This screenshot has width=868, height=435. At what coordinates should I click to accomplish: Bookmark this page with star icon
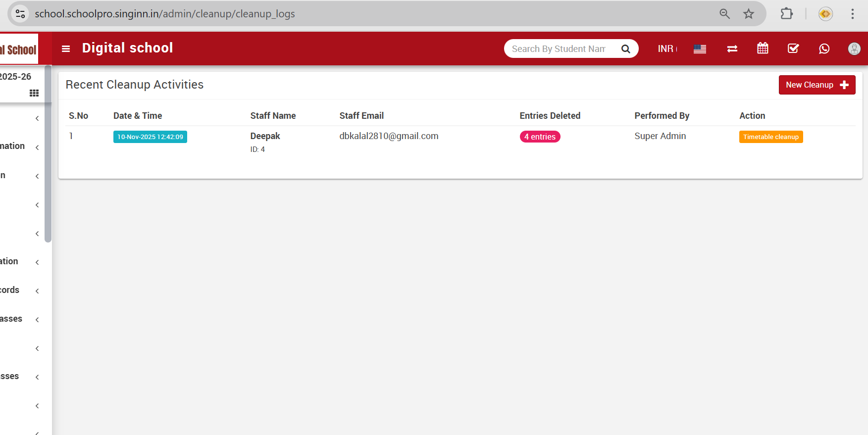pos(748,14)
